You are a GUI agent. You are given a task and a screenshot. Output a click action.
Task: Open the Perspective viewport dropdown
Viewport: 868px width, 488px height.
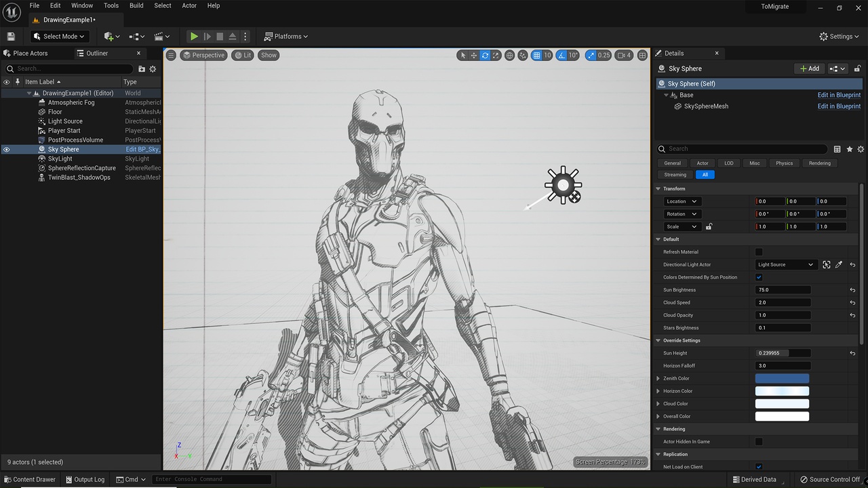(x=203, y=55)
